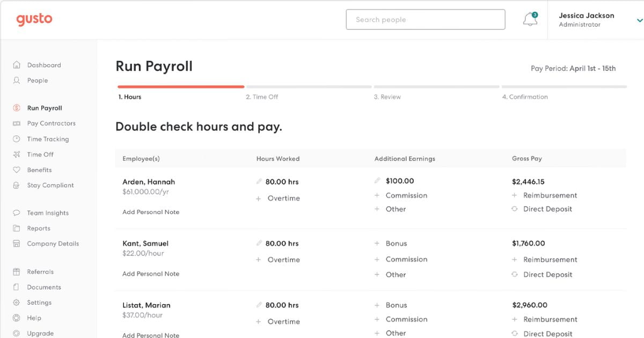Open the Benefits menu item
The image size is (644, 338).
pos(39,170)
